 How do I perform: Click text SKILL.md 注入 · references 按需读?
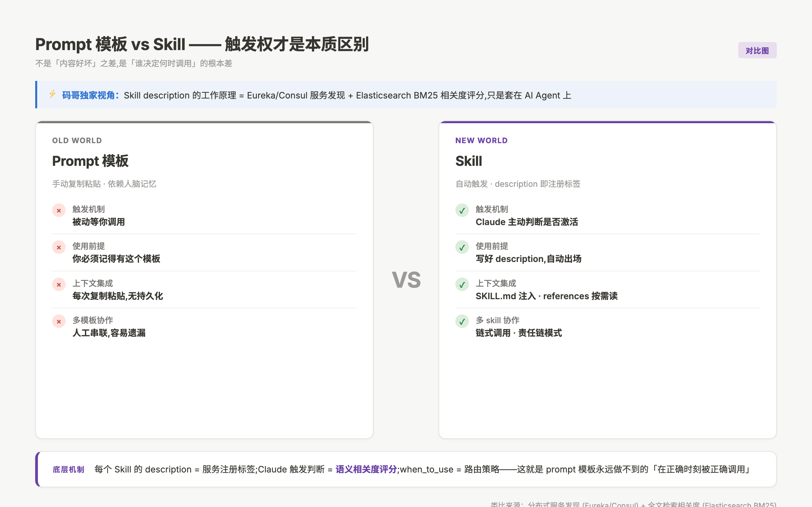click(547, 296)
